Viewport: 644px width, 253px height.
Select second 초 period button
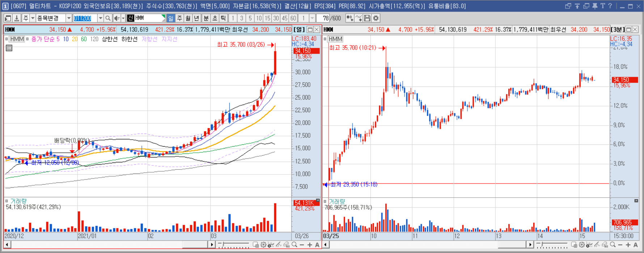click(x=215, y=18)
